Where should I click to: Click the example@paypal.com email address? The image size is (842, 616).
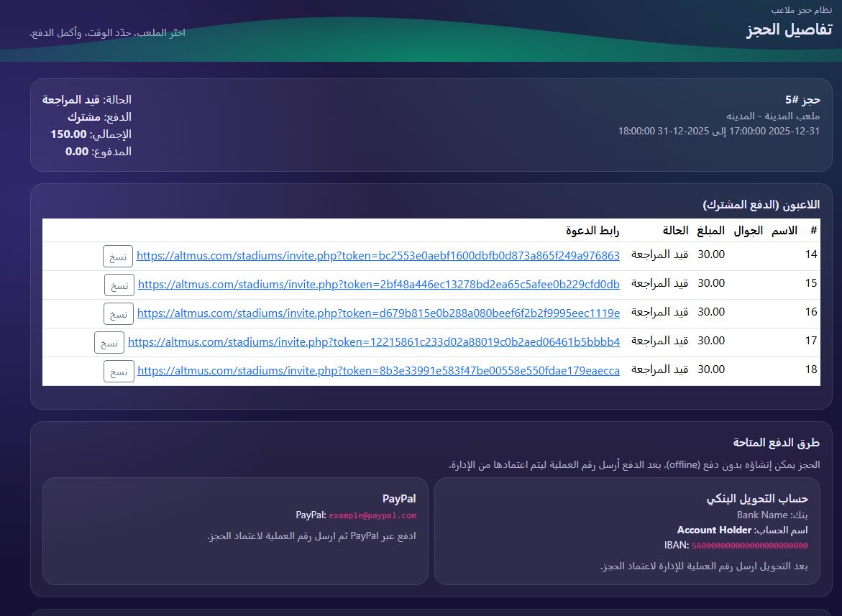[372, 515]
